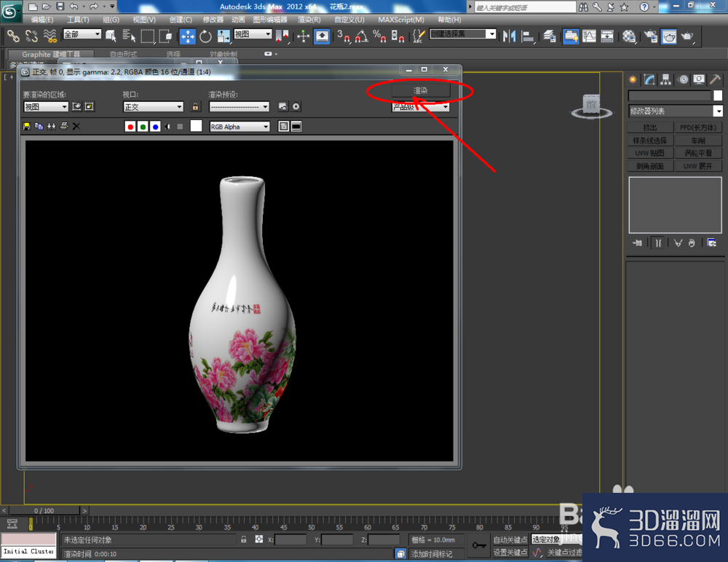Open the Material Editor icon
The height and width of the screenshot is (562, 728).
629,36
